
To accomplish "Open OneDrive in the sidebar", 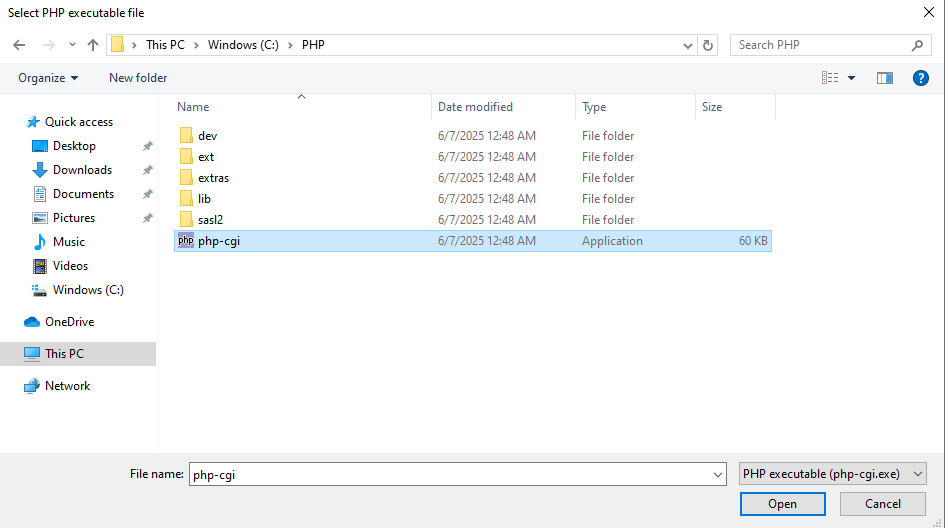I will (x=59, y=322).
